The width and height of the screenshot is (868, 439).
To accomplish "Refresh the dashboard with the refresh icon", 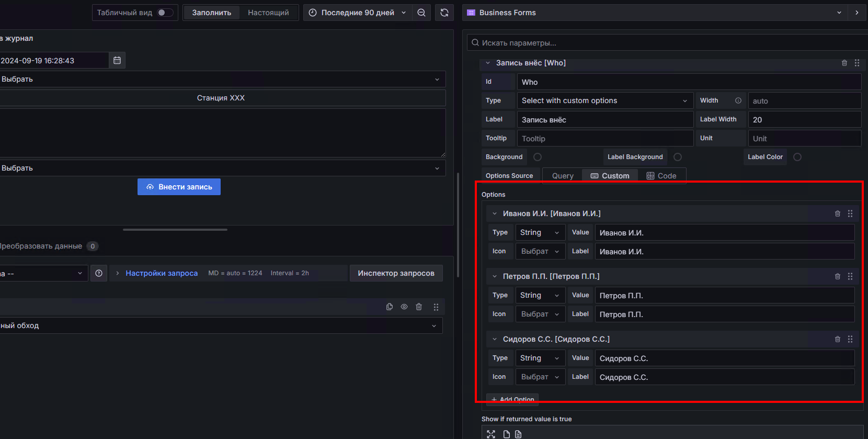I will [444, 13].
